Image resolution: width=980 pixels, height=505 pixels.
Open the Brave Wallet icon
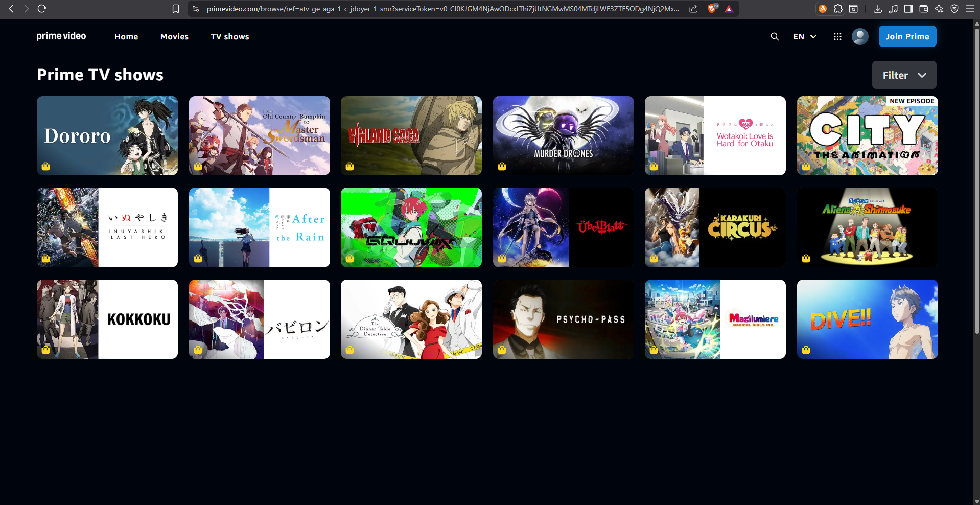coord(924,9)
